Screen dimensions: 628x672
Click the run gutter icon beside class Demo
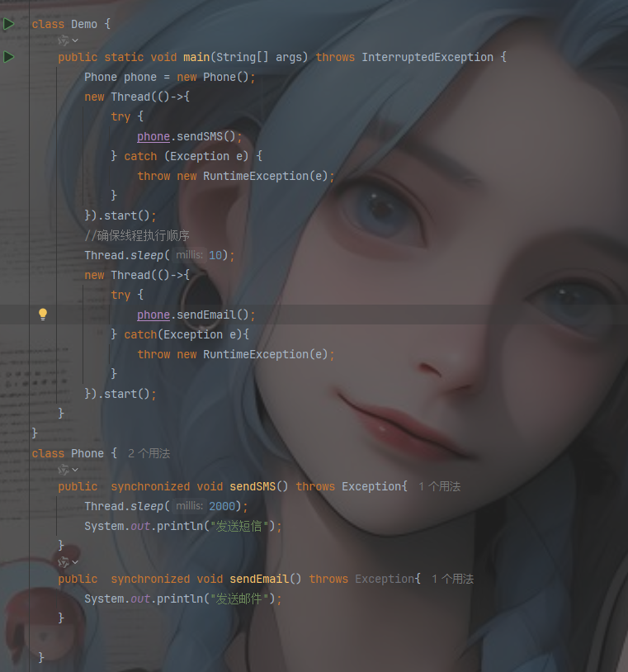pos(8,24)
